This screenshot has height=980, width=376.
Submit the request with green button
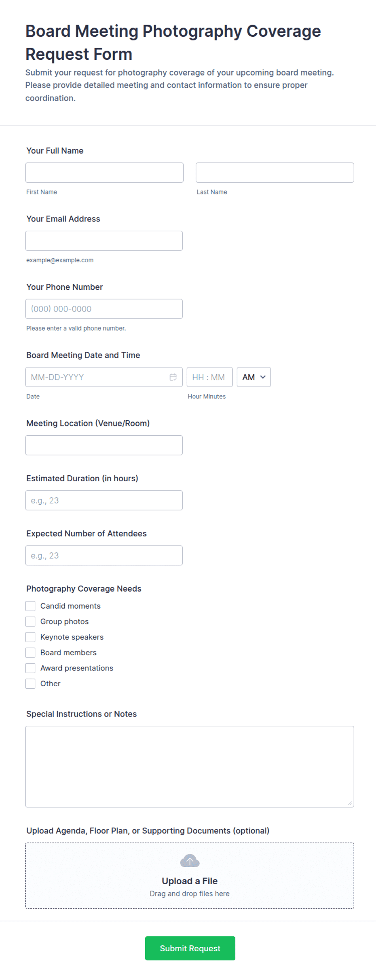pyautogui.click(x=190, y=948)
